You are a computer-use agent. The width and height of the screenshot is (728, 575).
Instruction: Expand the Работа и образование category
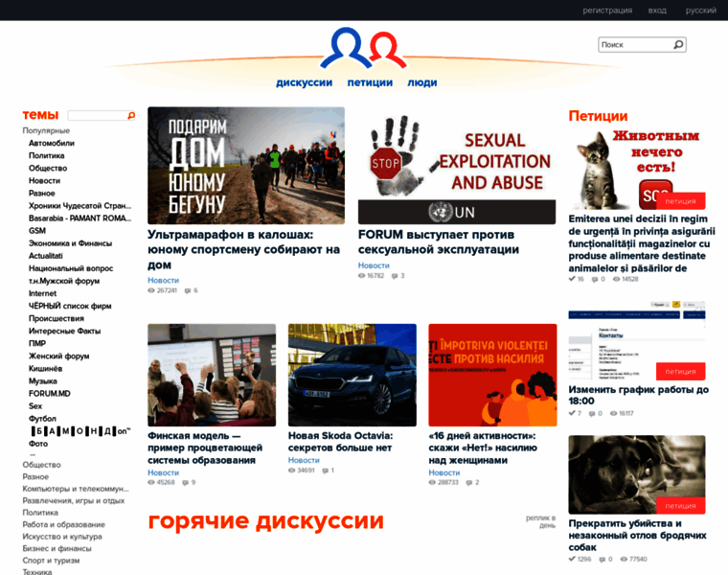point(63,524)
